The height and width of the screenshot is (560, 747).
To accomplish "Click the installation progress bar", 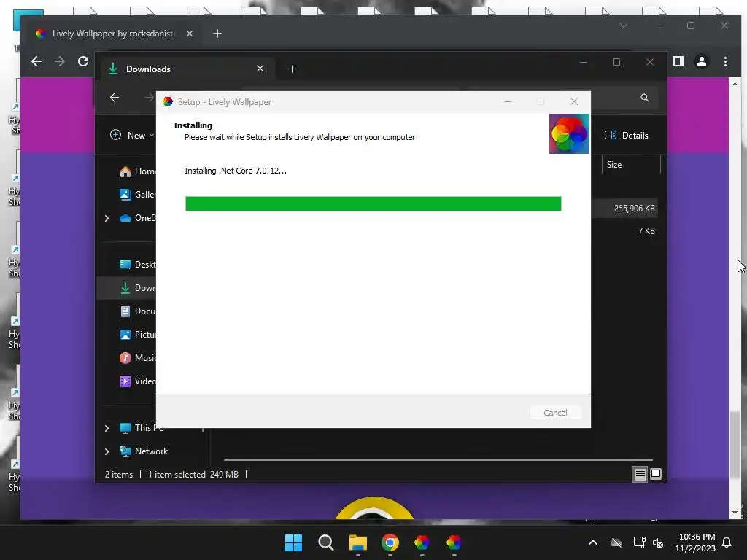I will click(373, 204).
